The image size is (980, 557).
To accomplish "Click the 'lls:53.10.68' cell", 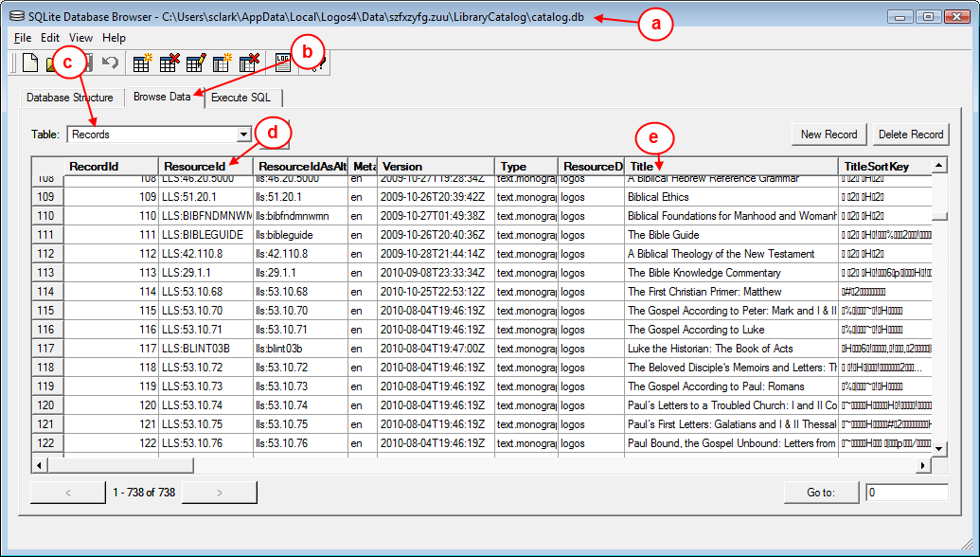I will (x=300, y=292).
